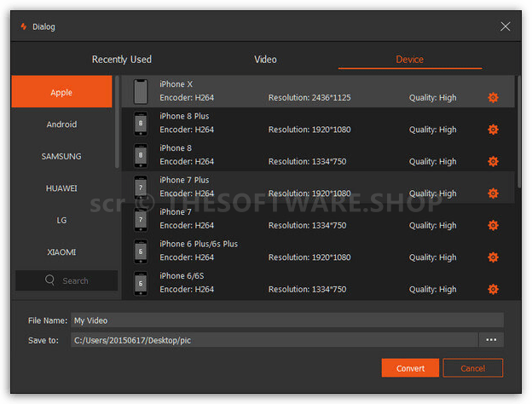
Task: Click the app logo in title bar
Action: pos(23,26)
